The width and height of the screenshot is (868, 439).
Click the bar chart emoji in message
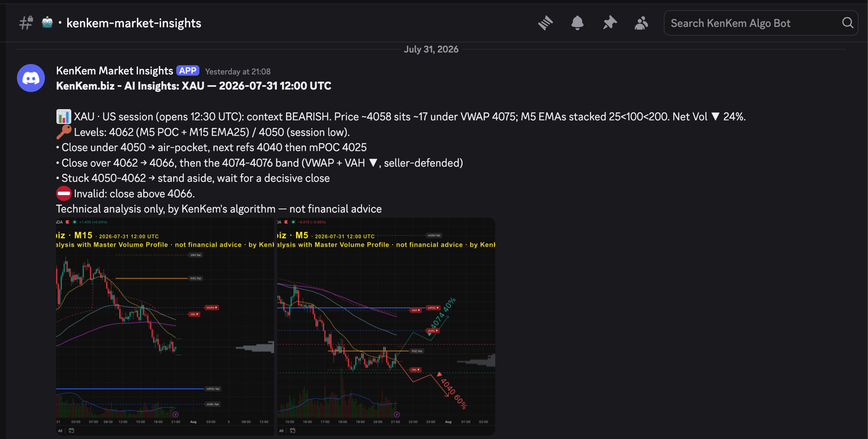[63, 117]
